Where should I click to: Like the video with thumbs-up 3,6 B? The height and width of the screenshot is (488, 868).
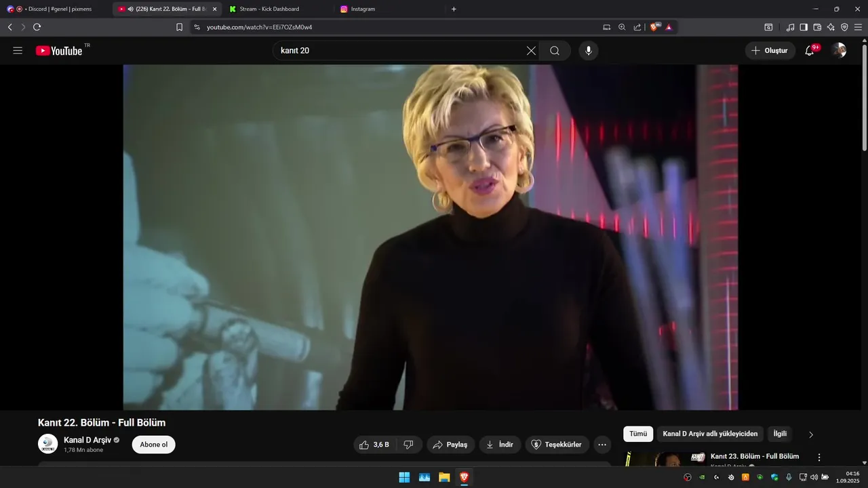tap(374, 445)
